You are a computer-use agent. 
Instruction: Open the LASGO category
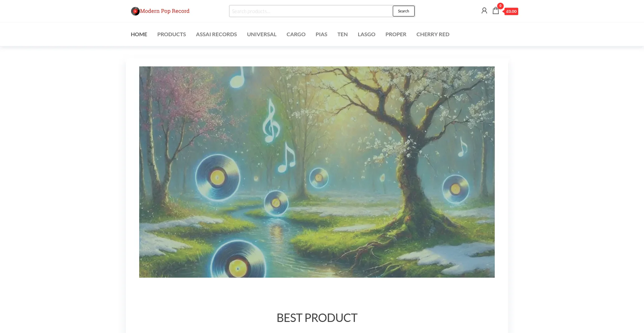[x=366, y=34]
